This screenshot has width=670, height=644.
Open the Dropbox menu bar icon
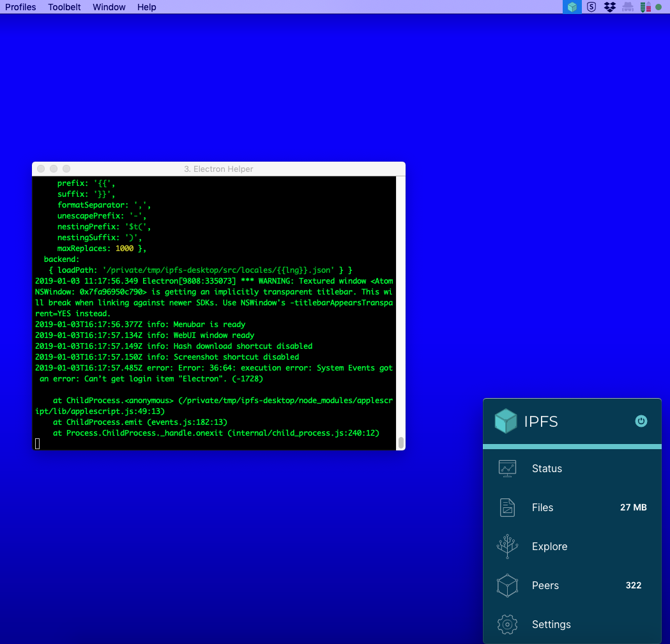click(x=610, y=7)
